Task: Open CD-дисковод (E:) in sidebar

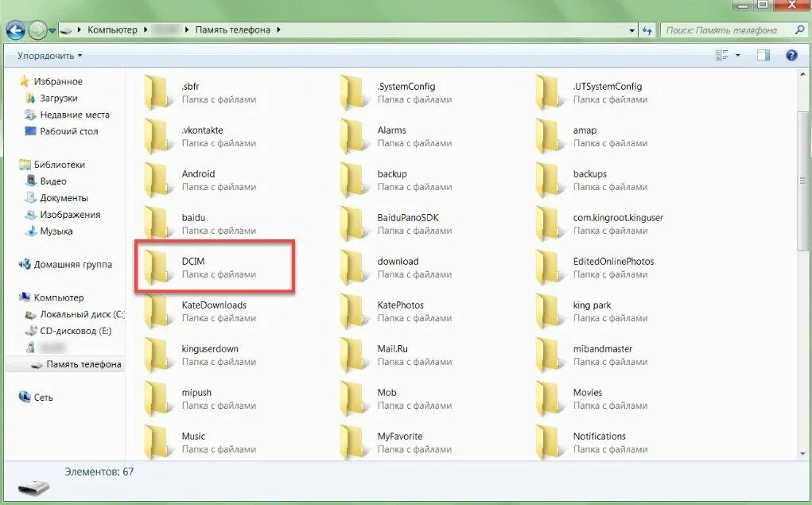Action: tap(76, 331)
